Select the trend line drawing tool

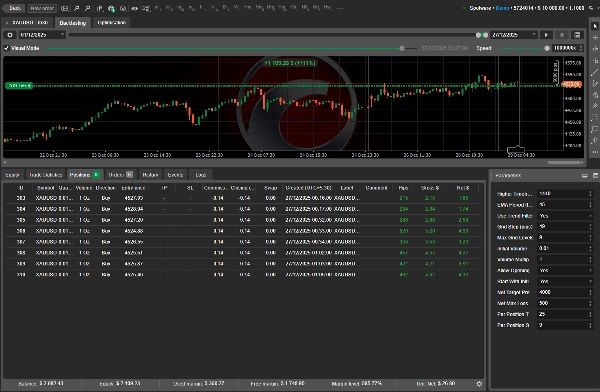tap(595, 72)
